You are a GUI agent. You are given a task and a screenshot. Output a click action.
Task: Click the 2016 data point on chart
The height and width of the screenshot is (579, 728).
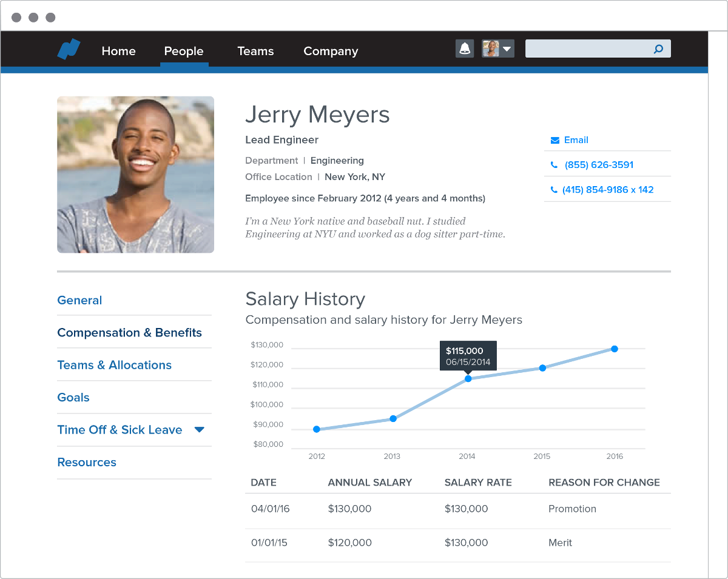[615, 349]
